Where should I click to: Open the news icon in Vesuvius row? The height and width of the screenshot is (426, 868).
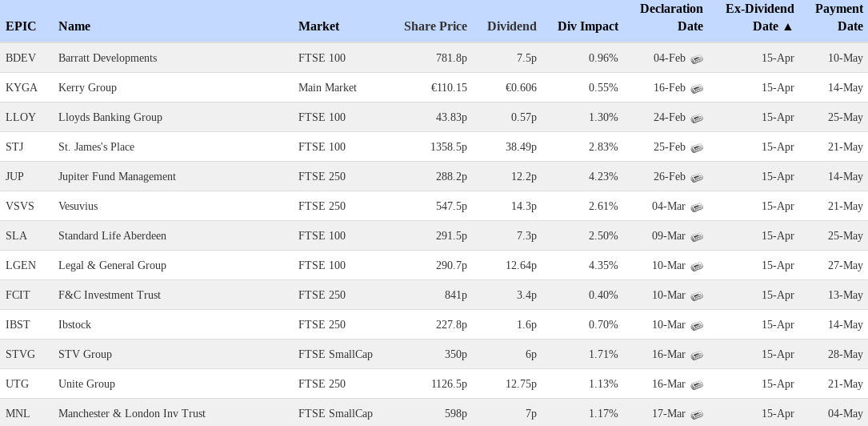pyautogui.click(x=697, y=207)
